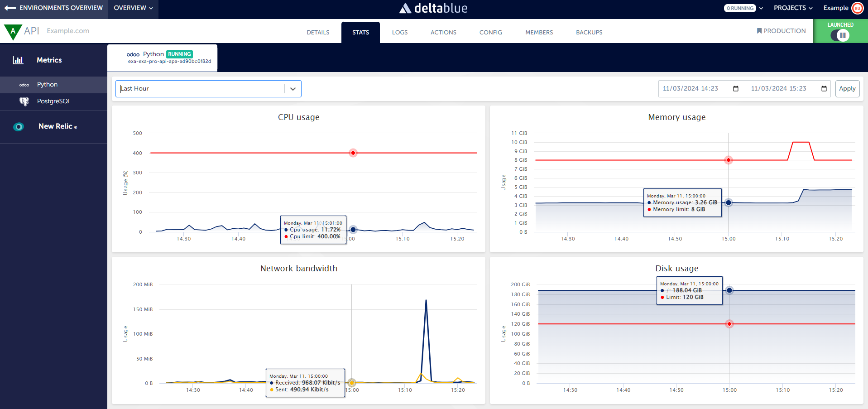Click the Example user avatar icon
The image size is (868, 409).
[x=857, y=8]
